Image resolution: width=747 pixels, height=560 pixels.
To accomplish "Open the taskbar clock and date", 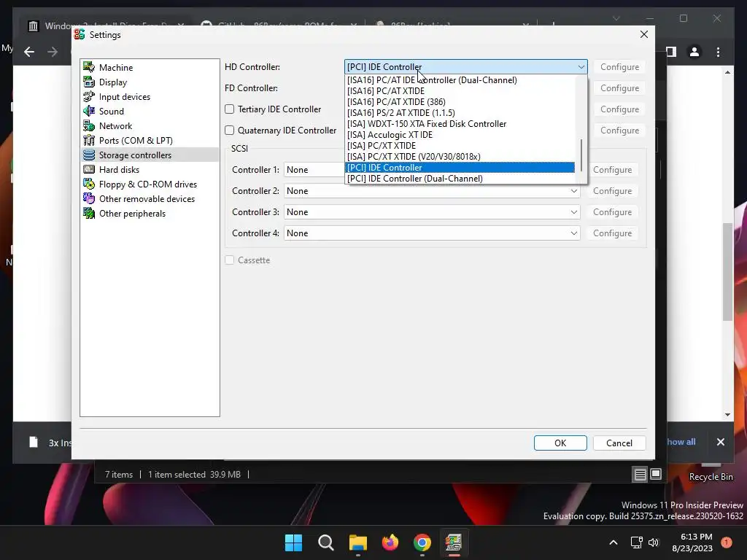I will [x=692, y=542].
